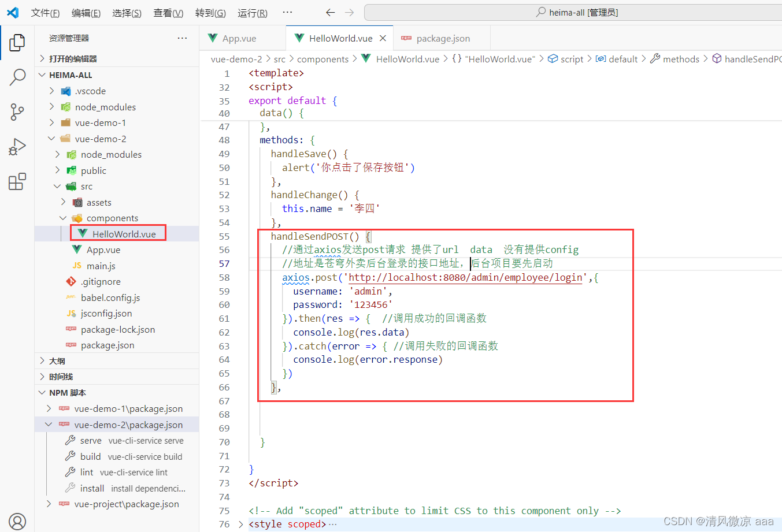The image size is (782, 532).
Task: Click line number 57 in the gutter
Action: coord(224,263)
